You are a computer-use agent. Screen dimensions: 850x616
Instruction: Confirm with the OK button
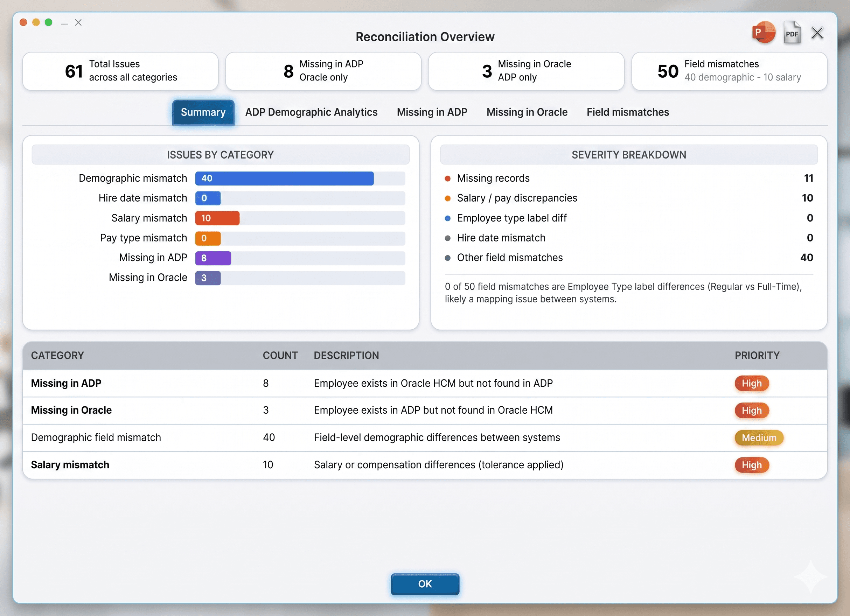(x=425, y=584)
